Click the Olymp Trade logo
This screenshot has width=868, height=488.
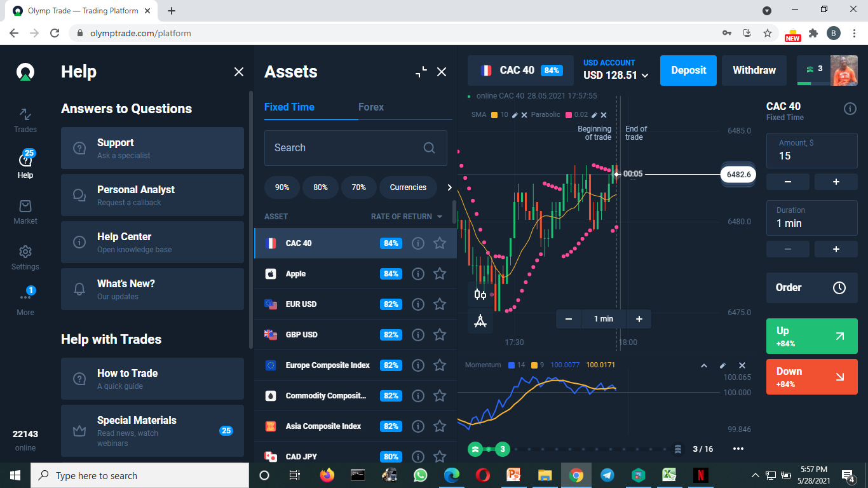pyautogui.click(x=25, y=72)
